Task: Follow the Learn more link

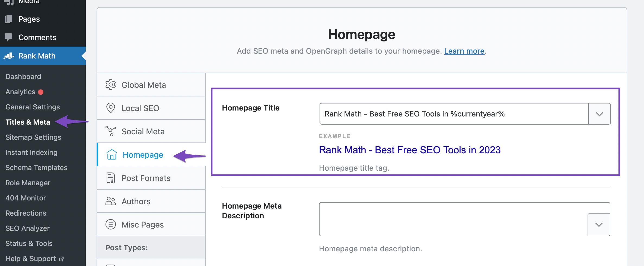Action: (x=464, y=51)
